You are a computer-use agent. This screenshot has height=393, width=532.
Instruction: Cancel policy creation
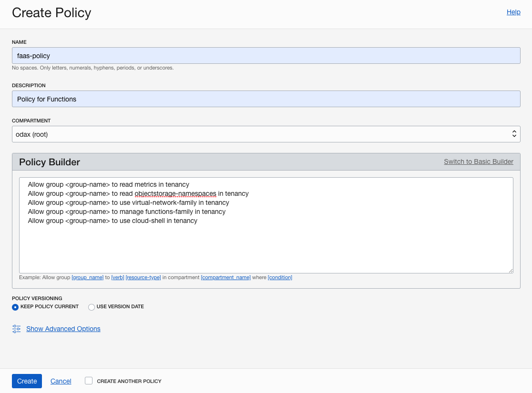point(61,381)
